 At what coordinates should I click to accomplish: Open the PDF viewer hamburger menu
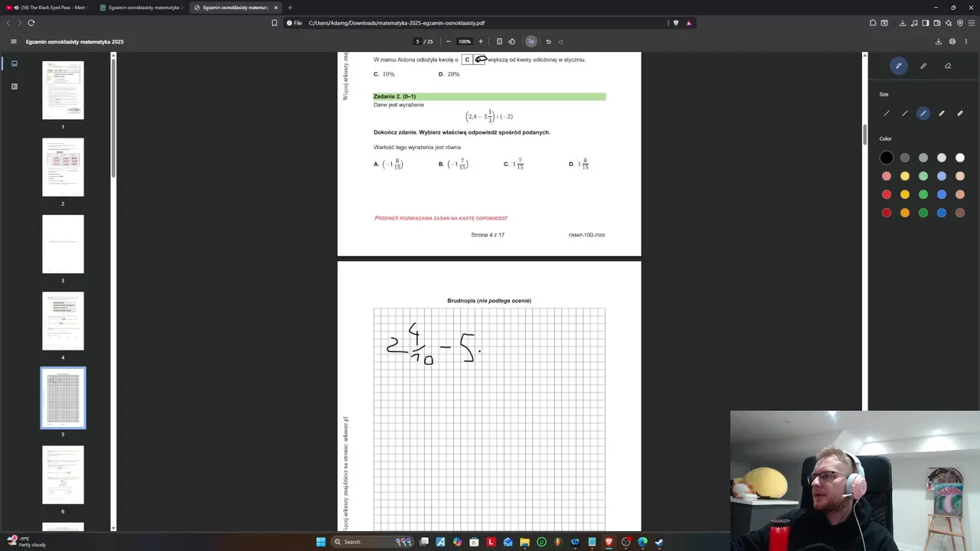click(13, 41)
